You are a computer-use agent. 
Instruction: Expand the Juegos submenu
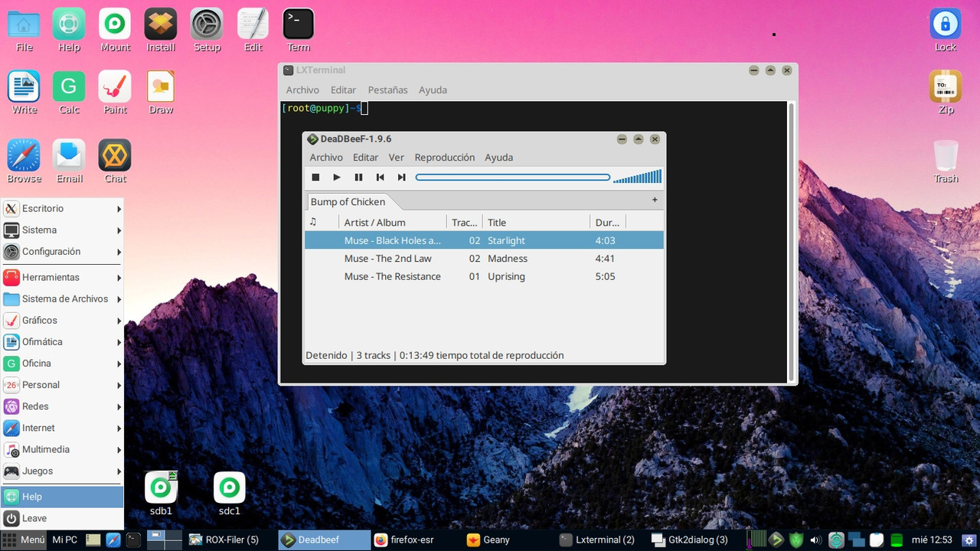pos(62,471)
